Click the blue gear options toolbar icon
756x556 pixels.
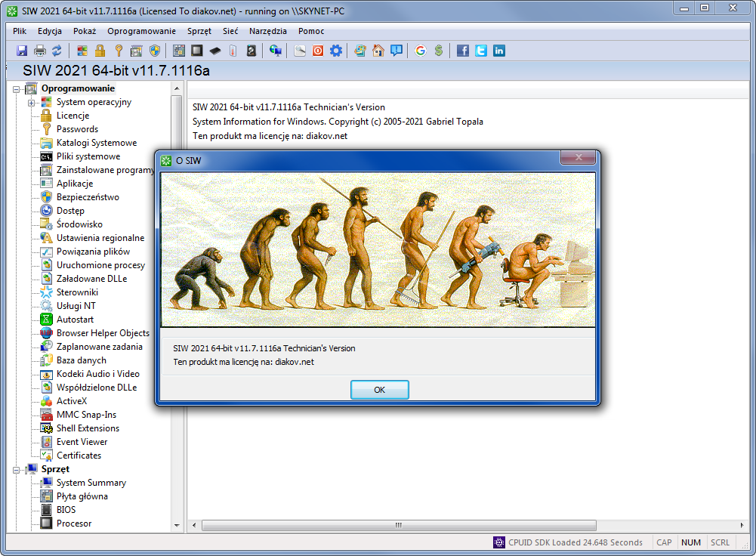pyautogui.click(x=335, y=51)
